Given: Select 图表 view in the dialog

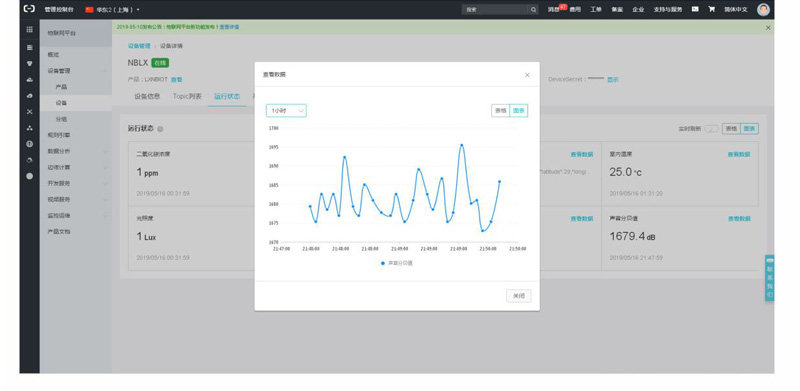Looking at the screenshot, I should pyautogui.click(x=518, y=111).
